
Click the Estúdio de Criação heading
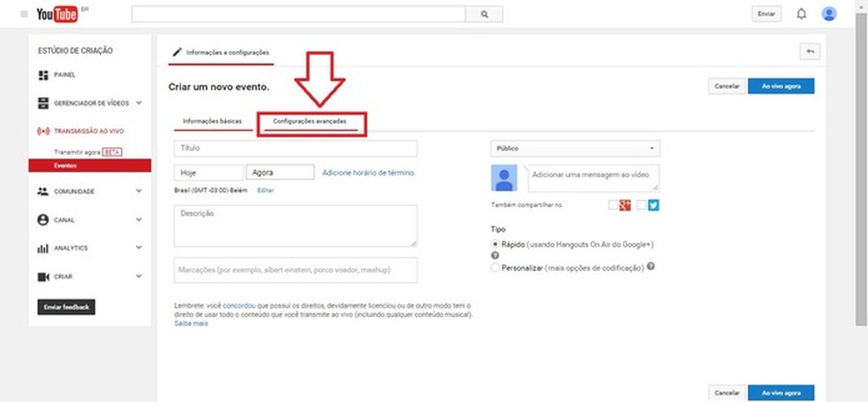tap(75, 51)
